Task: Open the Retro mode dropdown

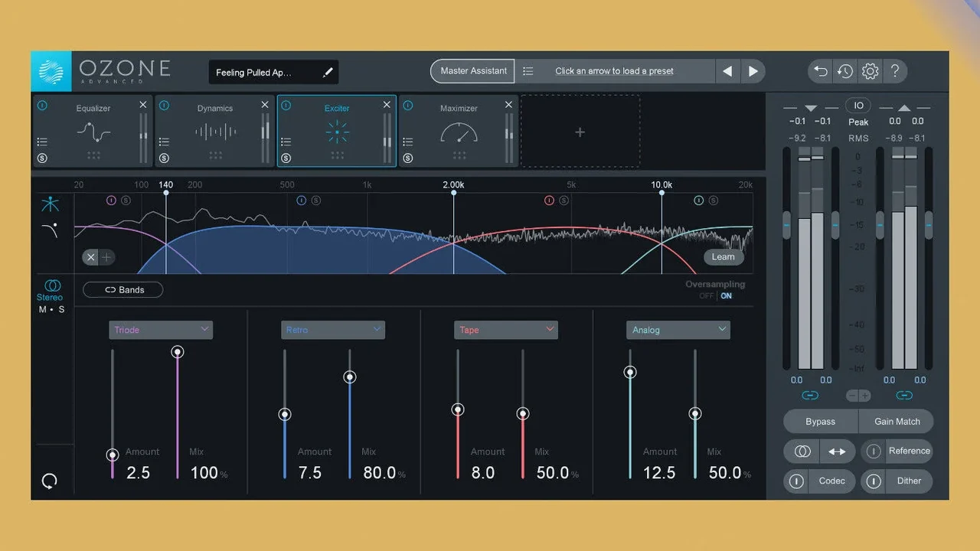Action: click(333, 330)
